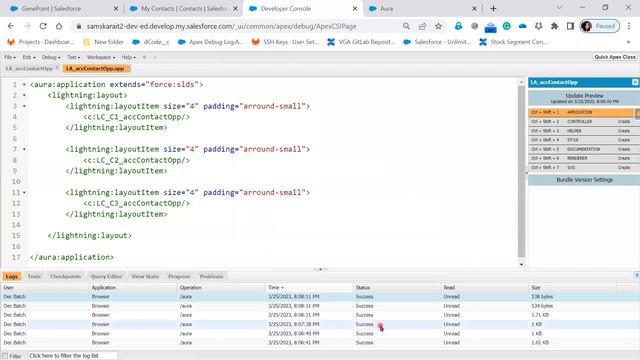Screen dimensions: 640x360
Task: Close the Aura browser tab
Action: click(474, 8)
